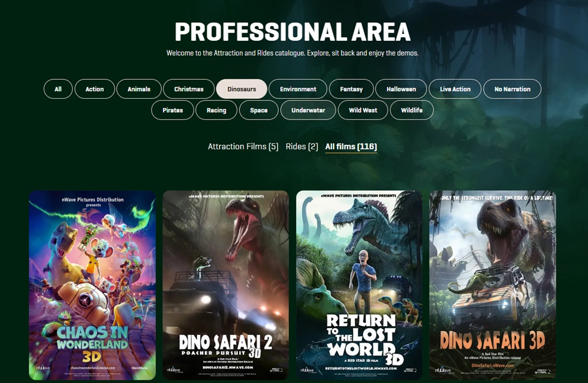Filter by Christmas category
This screenshot has height=383, width=588.
[x=188, y=89]
